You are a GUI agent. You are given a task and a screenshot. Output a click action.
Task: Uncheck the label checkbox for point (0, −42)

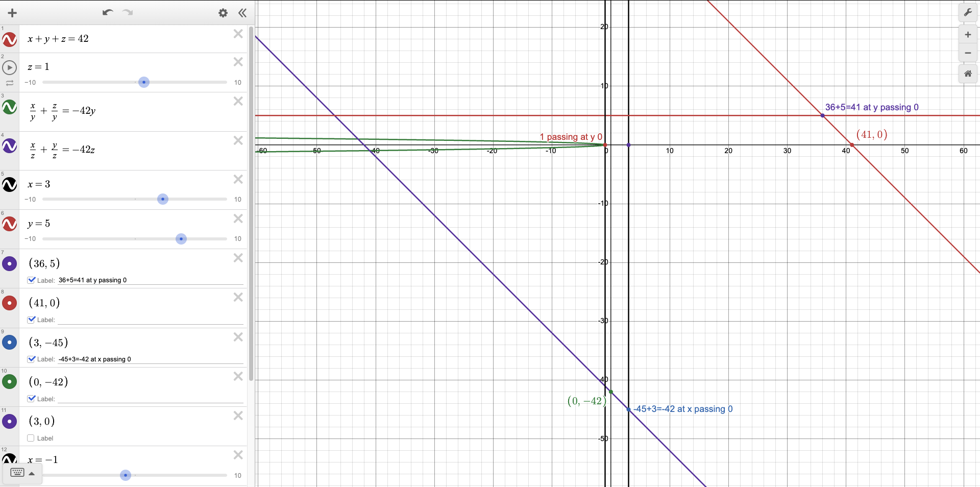tap(32, 399)
